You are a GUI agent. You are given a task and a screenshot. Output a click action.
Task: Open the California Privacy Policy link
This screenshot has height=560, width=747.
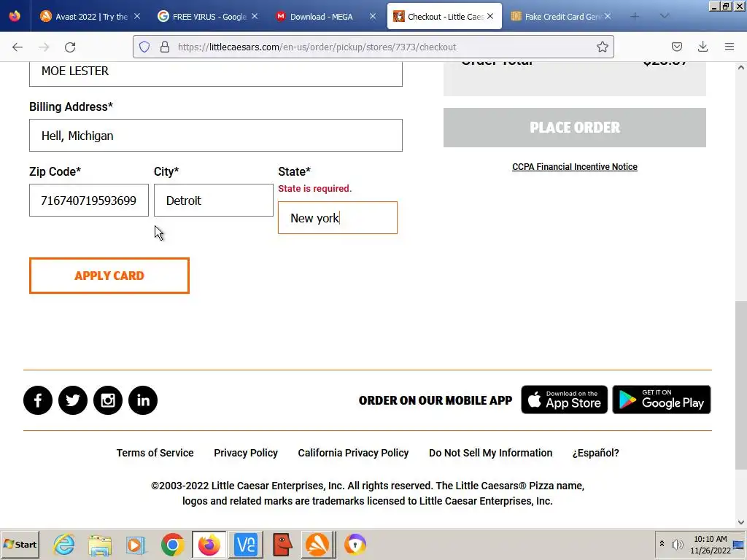click(354, 453)
